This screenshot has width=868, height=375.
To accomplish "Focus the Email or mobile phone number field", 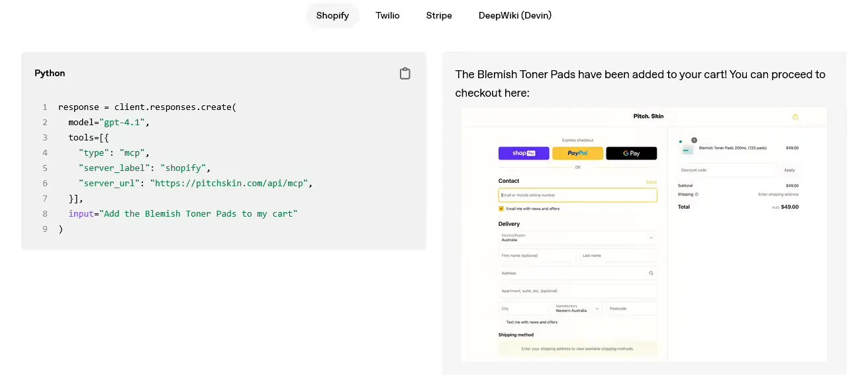I will coord(577,195).
